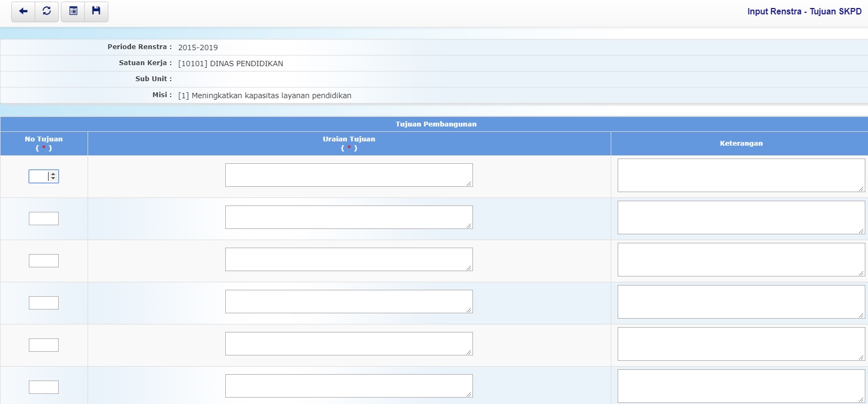Click the back arrow toolbar icon
This screenshot has width=868, height=404.
click(23, 11)
